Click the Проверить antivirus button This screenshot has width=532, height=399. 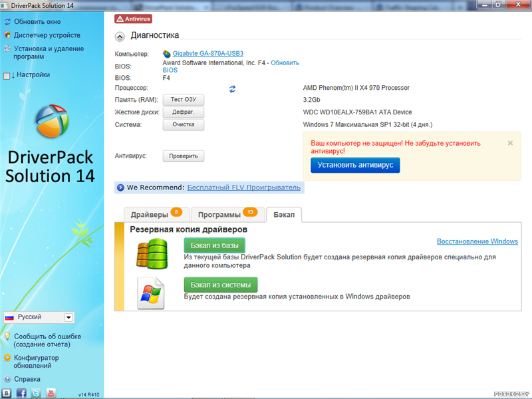[x=184, y=156]
